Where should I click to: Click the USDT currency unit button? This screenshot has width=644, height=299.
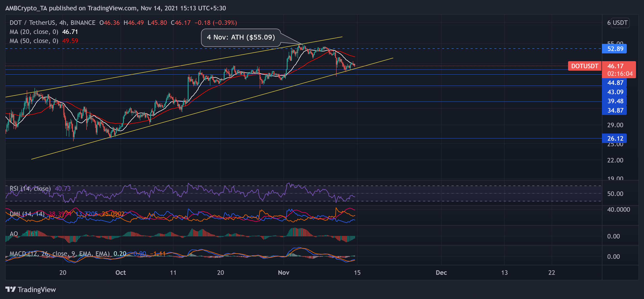pyautogui.click(x=620, y=23)
